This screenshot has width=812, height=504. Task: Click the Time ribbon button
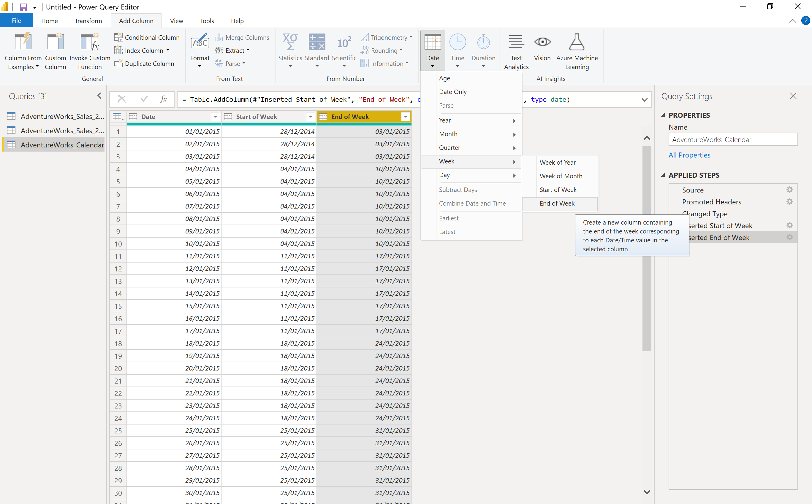click(458, 51)
